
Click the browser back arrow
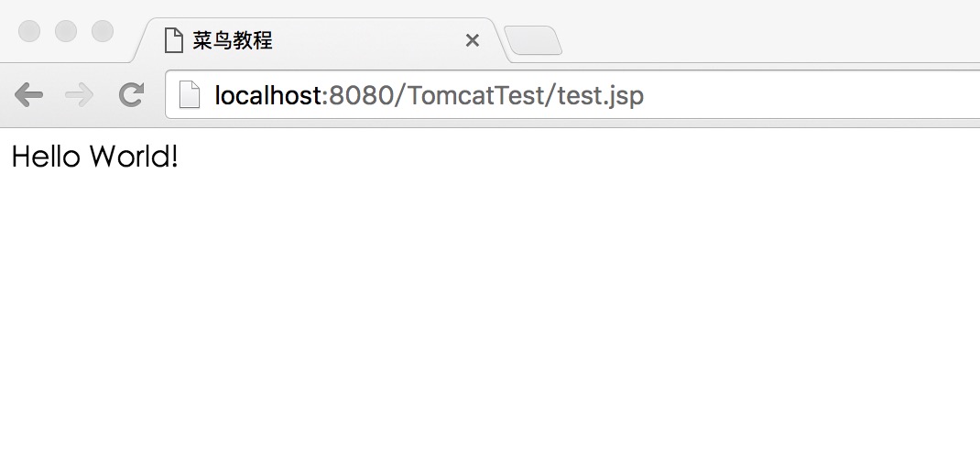pyautogui.click(x=28, y=94)
